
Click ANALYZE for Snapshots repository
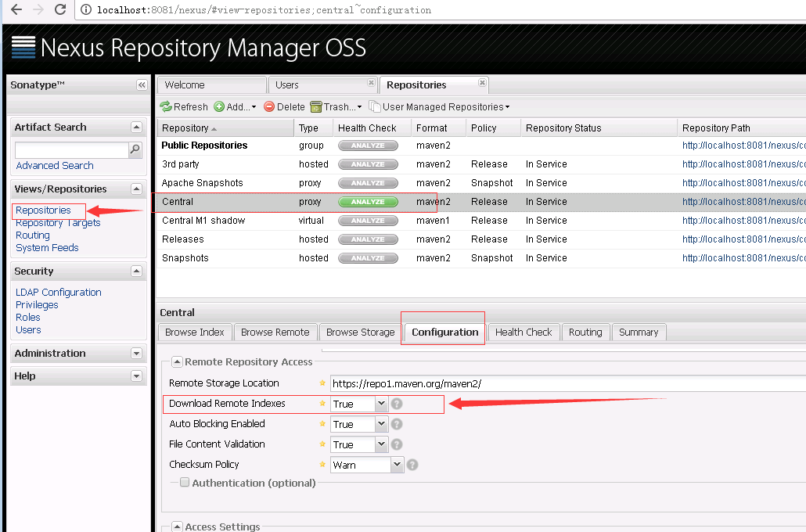pyautogui.click(x=368, y=258)
